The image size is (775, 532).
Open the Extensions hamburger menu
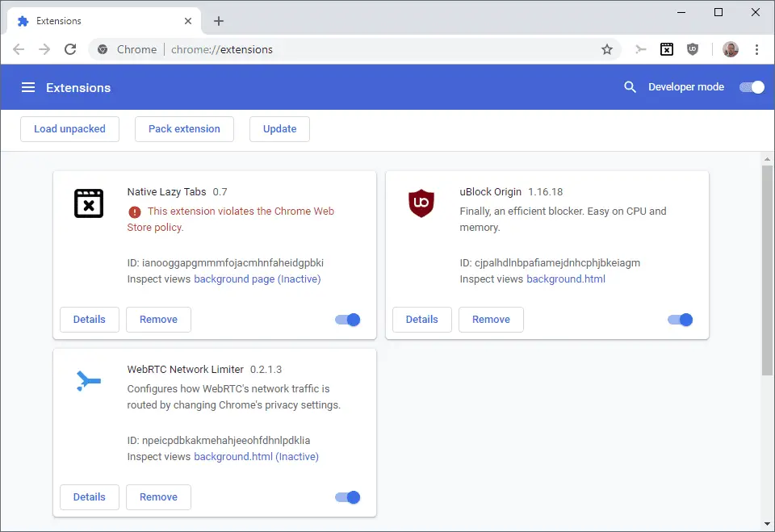(28, 87)
